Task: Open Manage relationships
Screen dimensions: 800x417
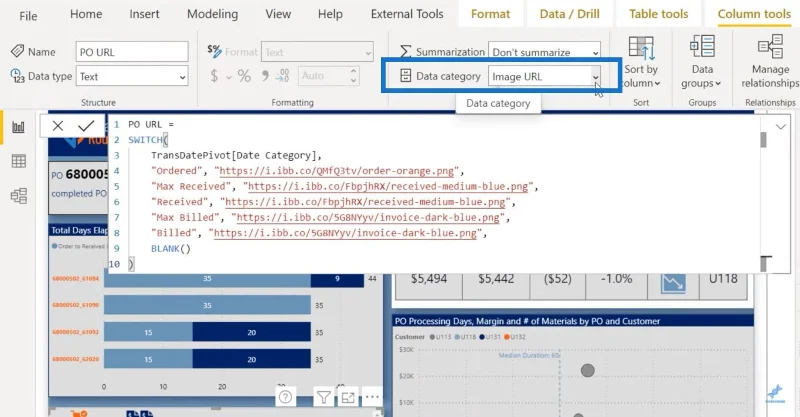Action: tap(770, 62)
